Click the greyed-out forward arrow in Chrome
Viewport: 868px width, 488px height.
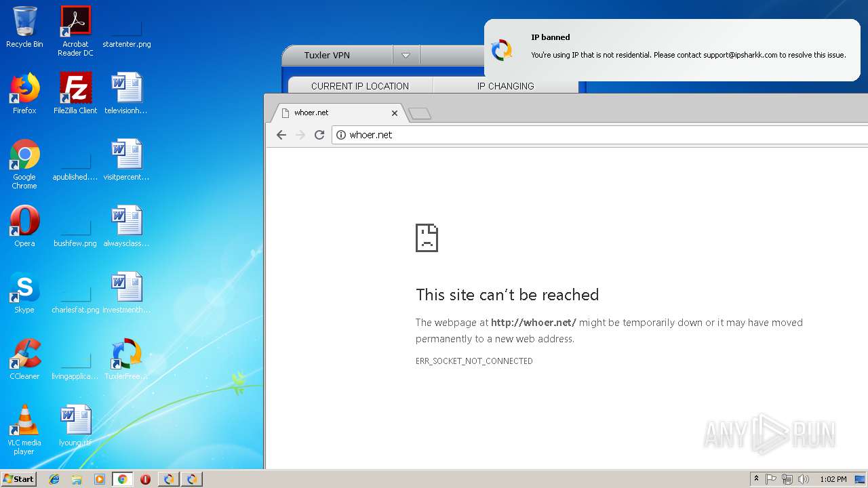coord(300,135)
